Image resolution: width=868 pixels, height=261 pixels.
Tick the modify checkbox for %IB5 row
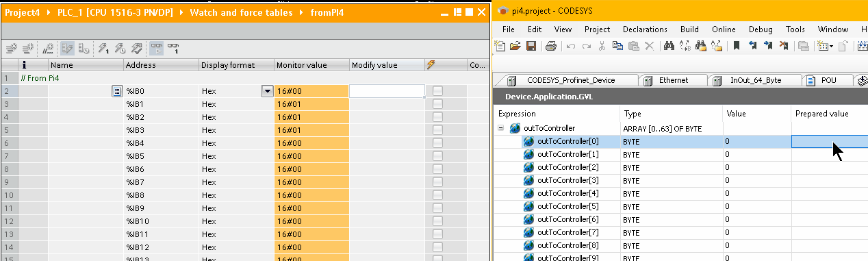point(438,156)
